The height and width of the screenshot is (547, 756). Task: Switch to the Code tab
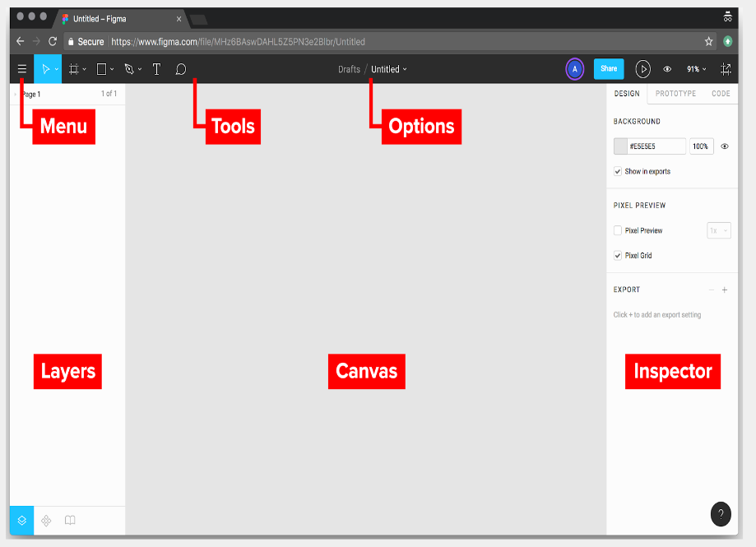[721, 93]
